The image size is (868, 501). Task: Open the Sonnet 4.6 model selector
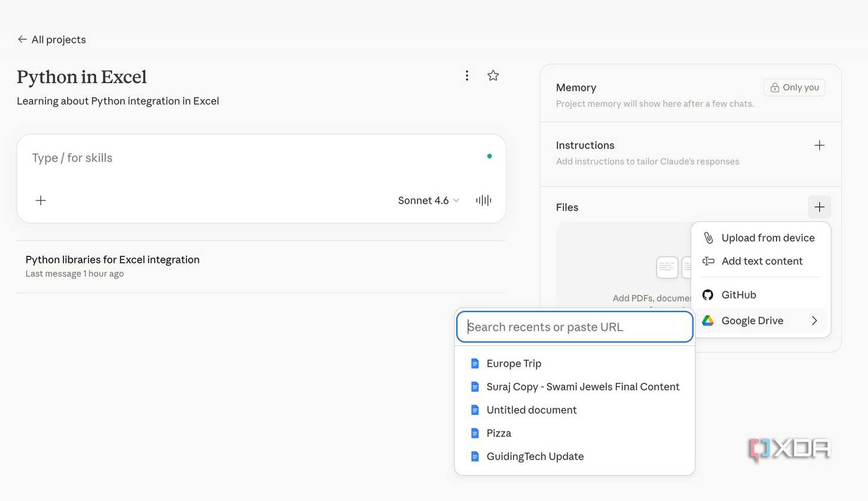(x=429, y=201)
